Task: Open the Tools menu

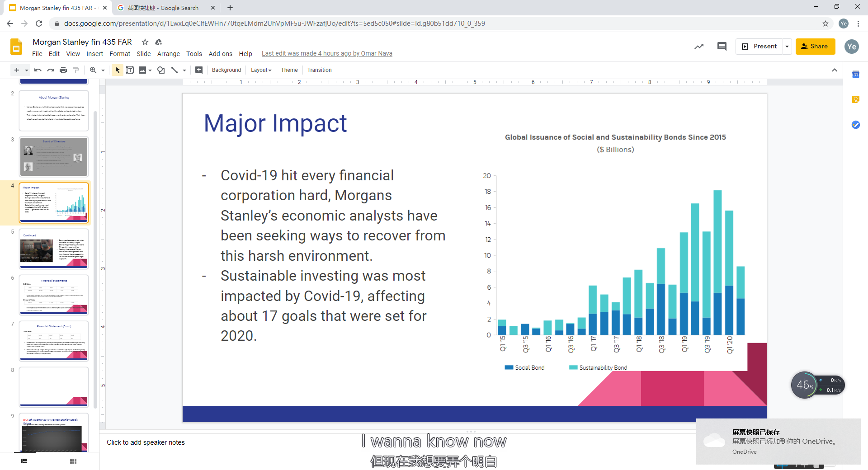Action: [x=194, y=54]
